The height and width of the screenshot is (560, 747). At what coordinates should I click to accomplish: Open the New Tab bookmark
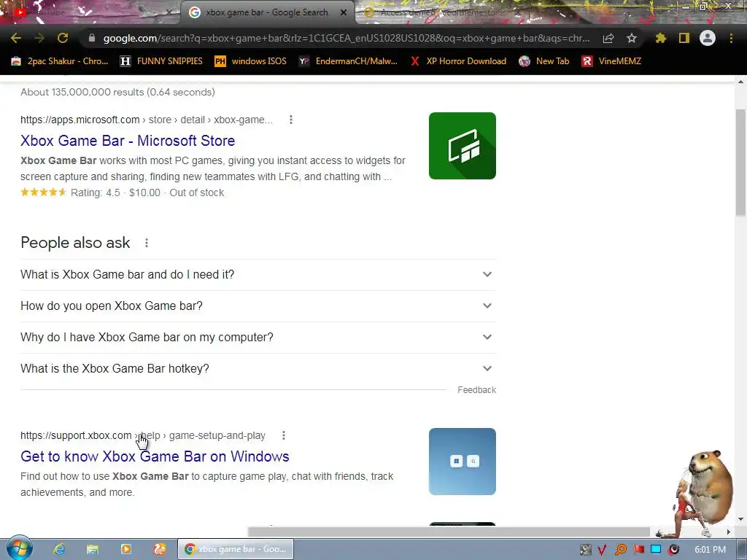544,61
